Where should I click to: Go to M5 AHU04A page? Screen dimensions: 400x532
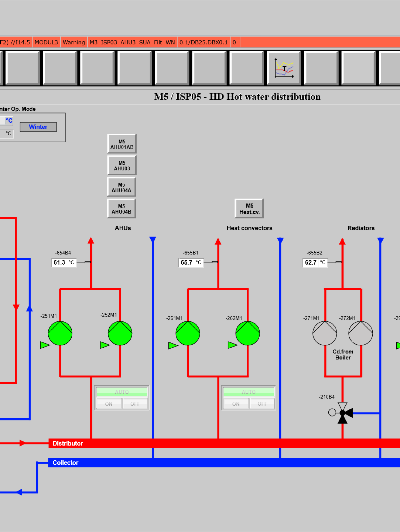coord(121,187)
